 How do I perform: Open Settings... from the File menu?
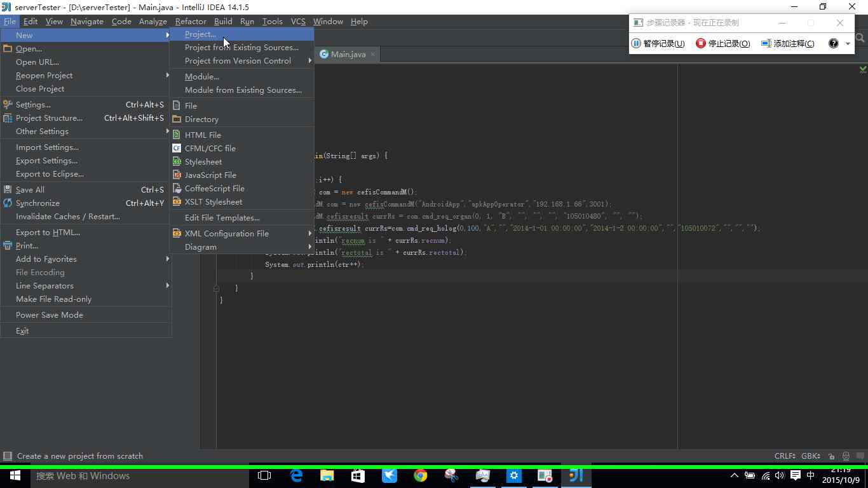pyautogui.click(x=86, y=105)
